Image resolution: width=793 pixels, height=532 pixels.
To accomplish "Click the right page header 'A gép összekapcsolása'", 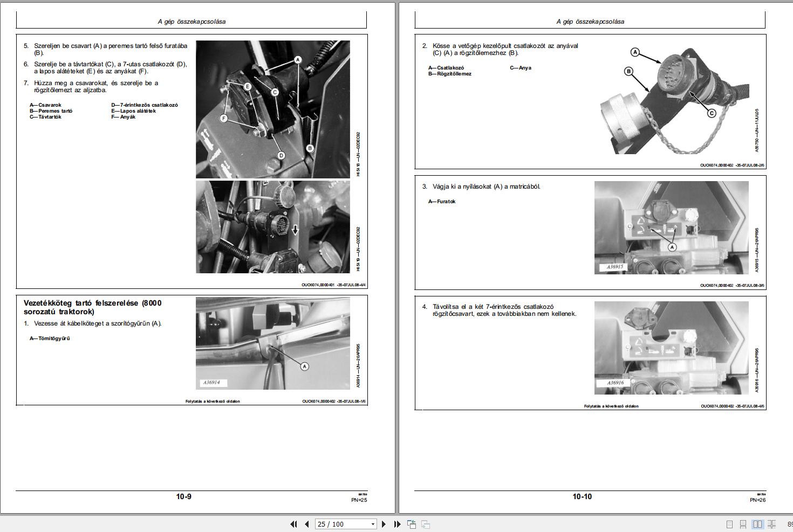I will 590,22.
